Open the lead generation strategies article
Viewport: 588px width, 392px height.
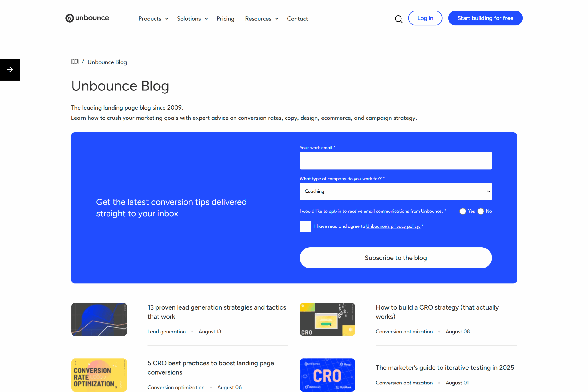pyautogui.click(x=217, y=312)
